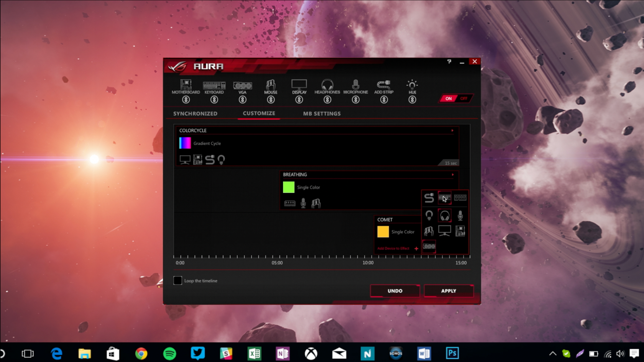Click LED strip icon in Colorcycle effect
Image resolution: width=644 pixels, height=362 pixels.
[x=210, y=159]
